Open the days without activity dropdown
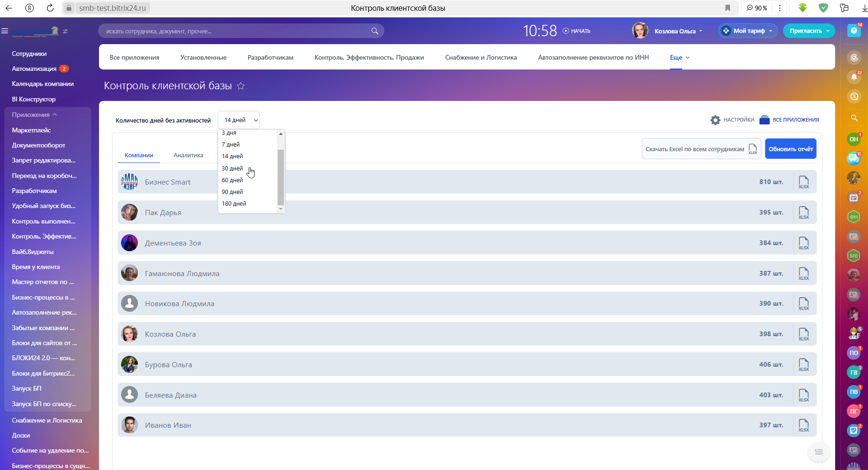This screenshot has width=868, height=470. coord(239,120)
